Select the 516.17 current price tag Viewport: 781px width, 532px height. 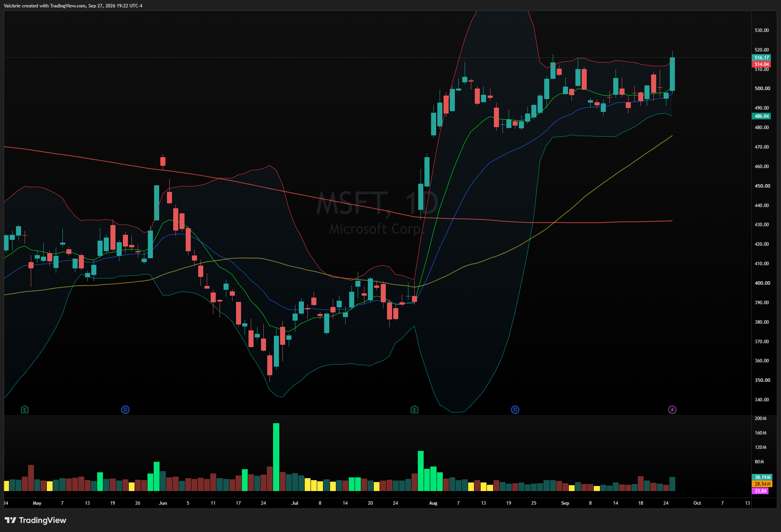pyautogui.click(x=761, y=57)
